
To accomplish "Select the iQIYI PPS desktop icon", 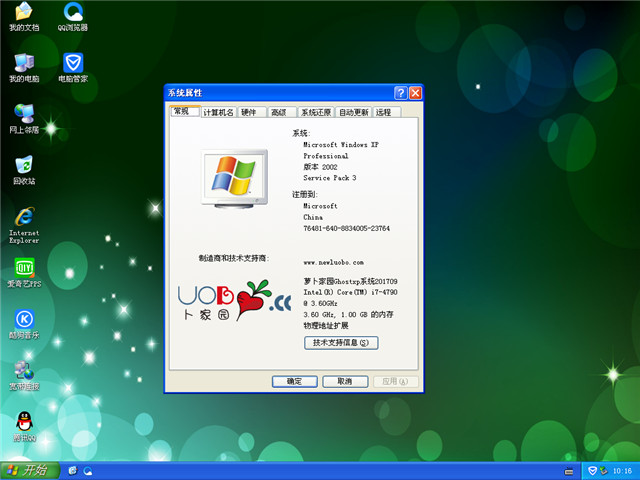I will (24, 273).
